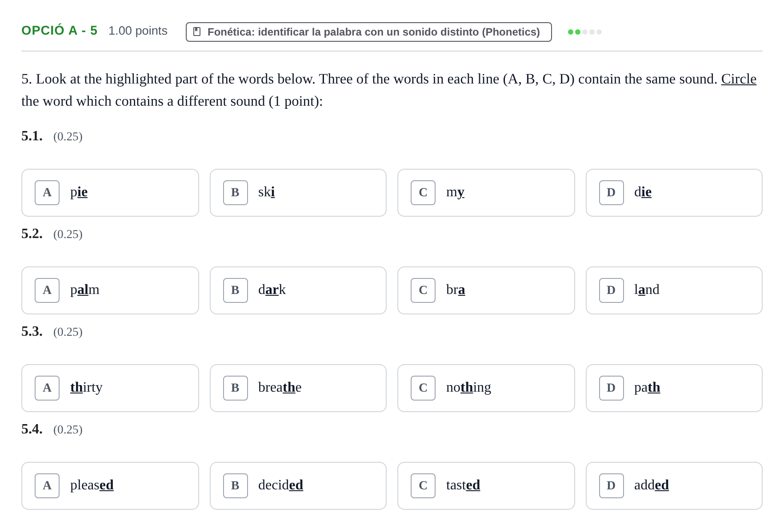This screenshot has width=784, height=532.
Task: Click the green difficulty dots indicator
Action: [x=585, y=32]
